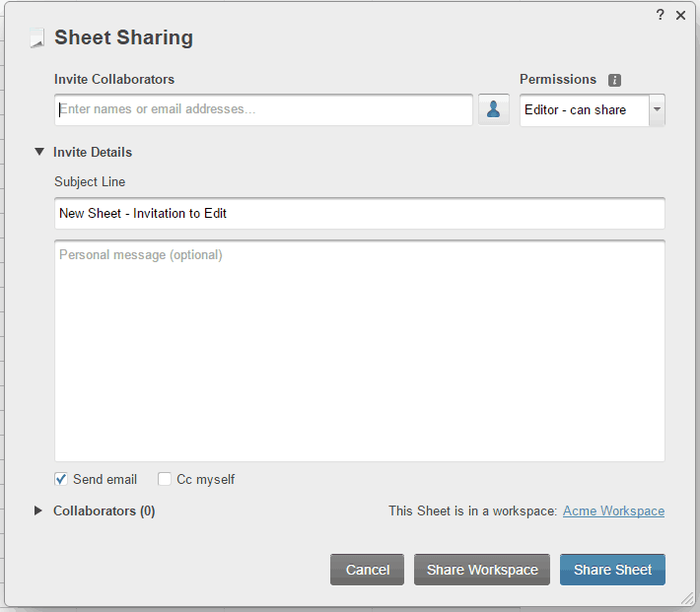Focus the Invite Collaborators email field
Viewport: 700px width, 612px height.
click(263, 109)
